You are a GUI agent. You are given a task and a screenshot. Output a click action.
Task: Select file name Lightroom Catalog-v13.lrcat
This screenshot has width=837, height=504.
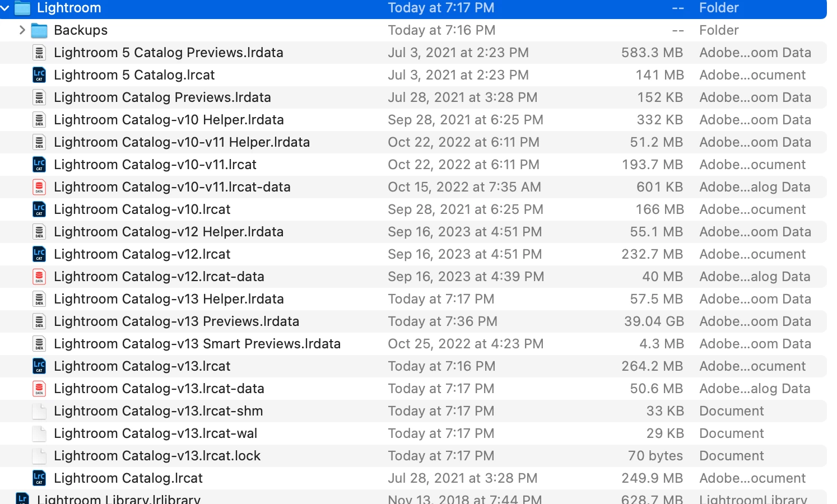142,366
